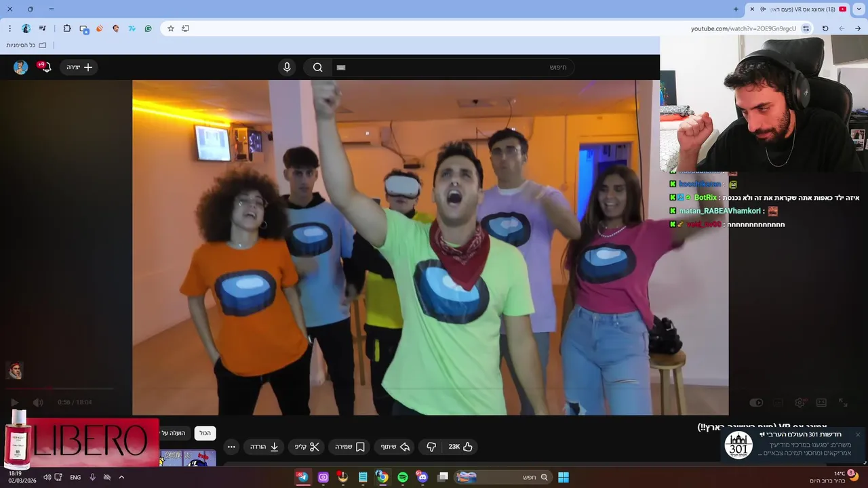868x488 pixels.
Task: Expand the system tray hidden icons
Action: [121, 477]
